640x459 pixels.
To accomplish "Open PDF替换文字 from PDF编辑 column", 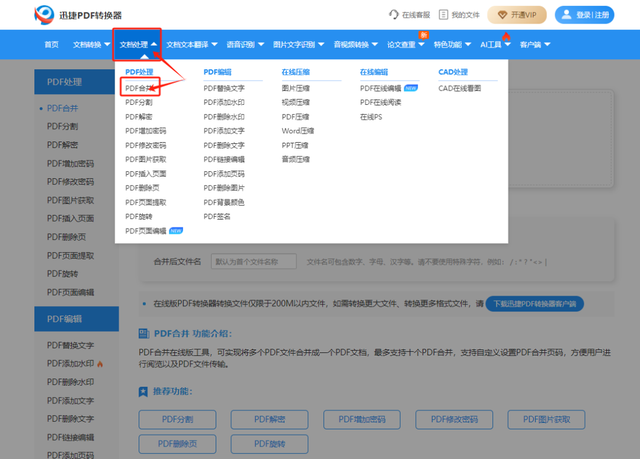I will pos(224,88).
